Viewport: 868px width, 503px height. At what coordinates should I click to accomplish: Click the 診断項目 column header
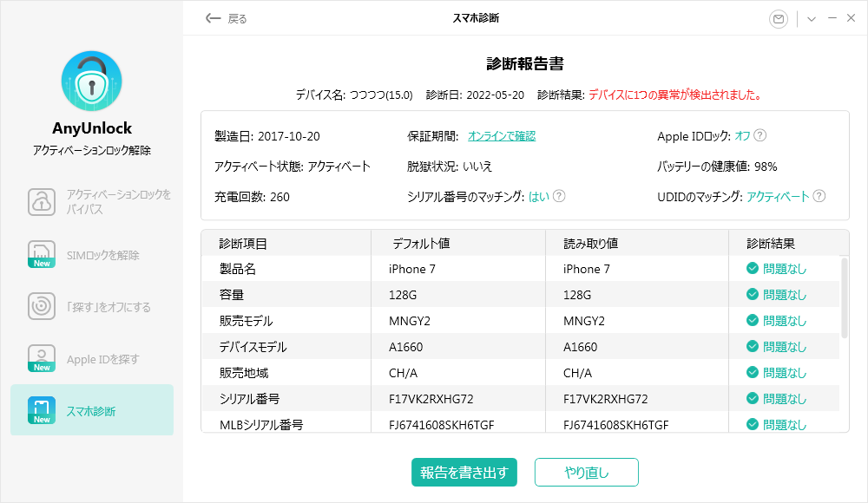pos(243,244)
